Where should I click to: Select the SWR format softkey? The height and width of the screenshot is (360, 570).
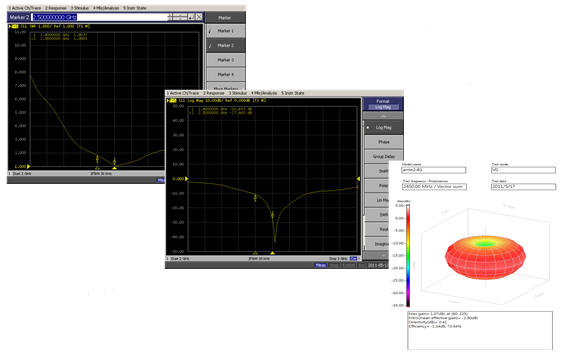377,215
